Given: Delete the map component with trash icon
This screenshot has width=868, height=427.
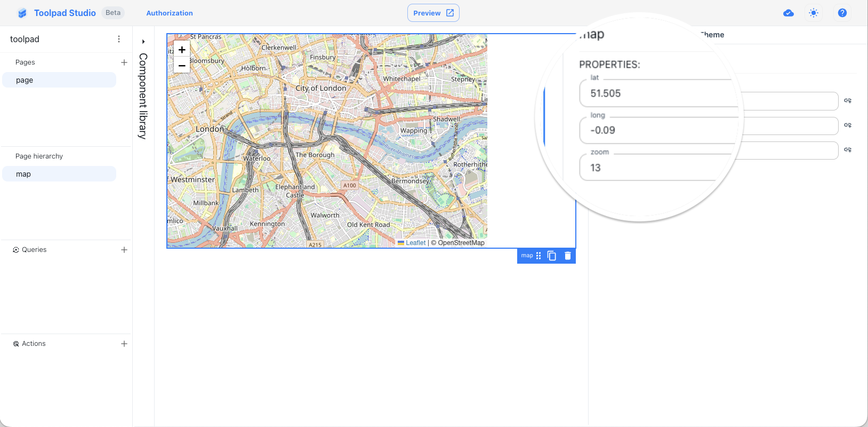Looking at the screenshot, I should point(568,256).
